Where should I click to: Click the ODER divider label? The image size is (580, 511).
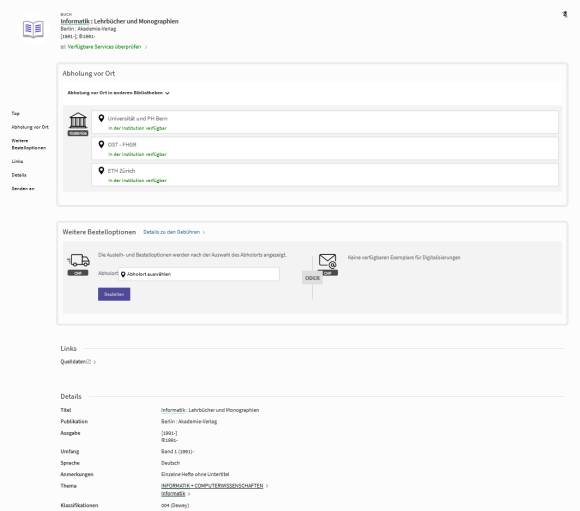pyautogui.click(x=312, y=278)
